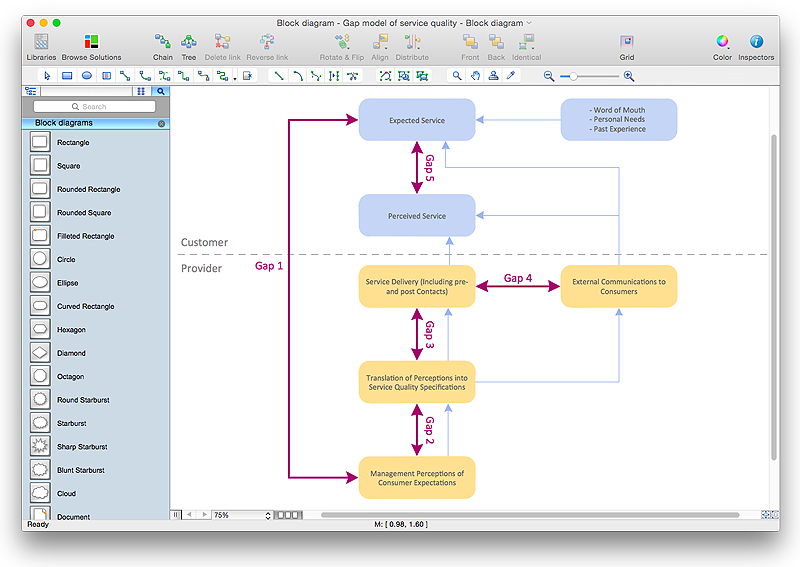The width and height of the screenshot is (800, 567).
Task: Switch library panel to list tree view
Action: [x=31, y=91]
